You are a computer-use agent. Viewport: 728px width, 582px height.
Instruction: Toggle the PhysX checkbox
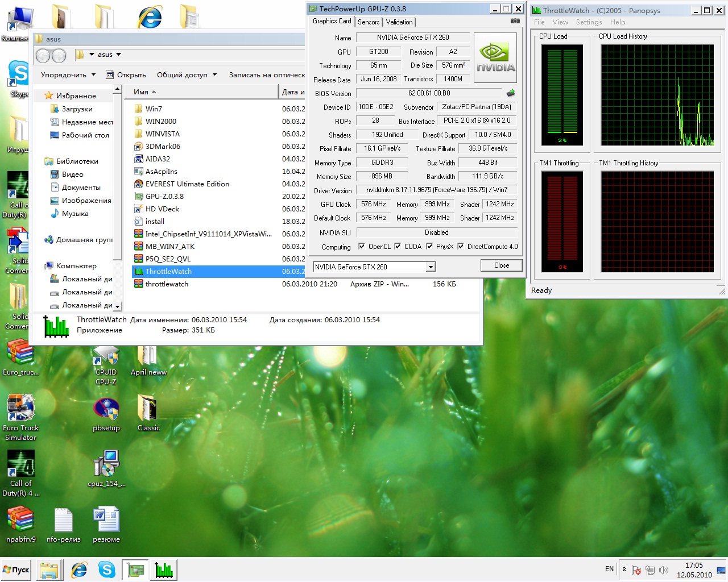[x=429, y=247]
